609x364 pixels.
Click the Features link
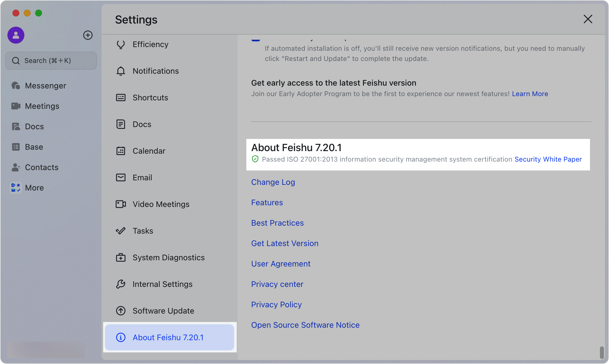[x=267, y=203]
